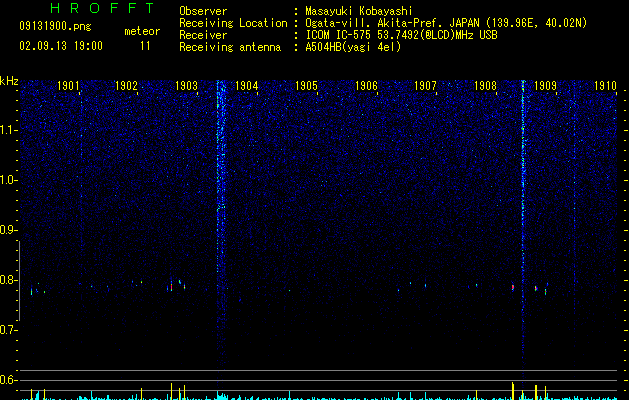Click the meteor label

click(x=142, y=31)
